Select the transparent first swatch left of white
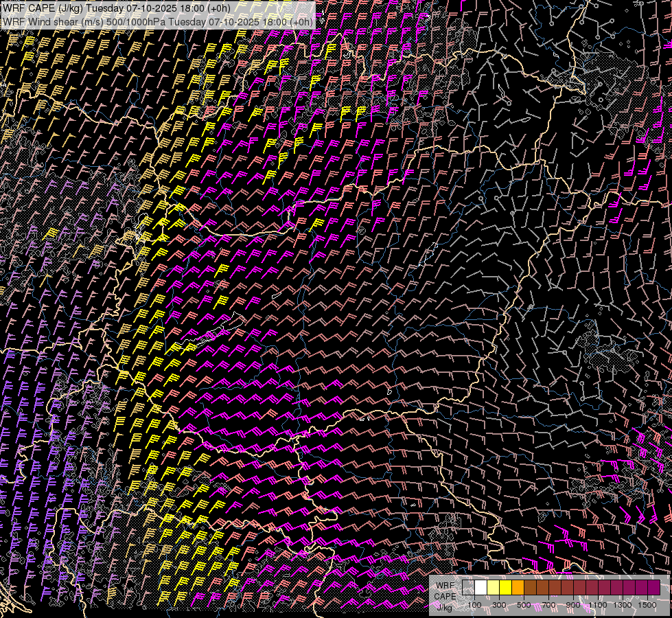Viewport: 672px width, 618px height. pos(468,588)
